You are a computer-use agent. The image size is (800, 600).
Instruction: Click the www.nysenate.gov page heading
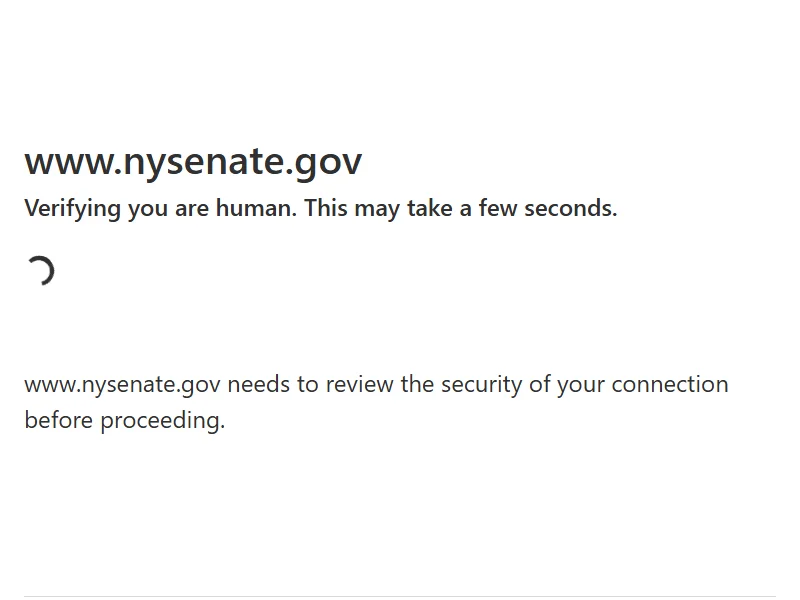(x=193, y=161)
